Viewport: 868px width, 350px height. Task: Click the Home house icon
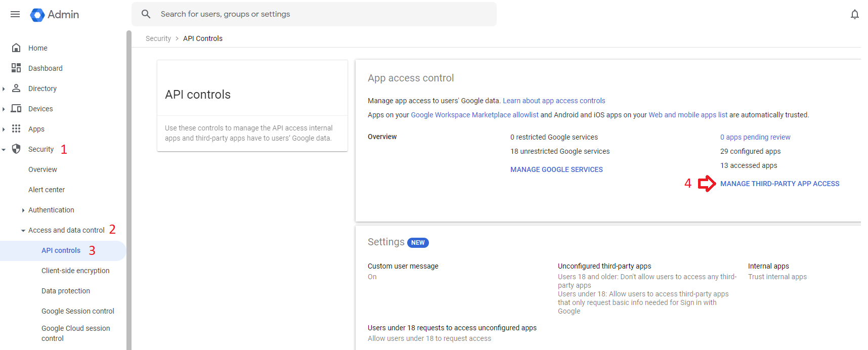[16, 48]
